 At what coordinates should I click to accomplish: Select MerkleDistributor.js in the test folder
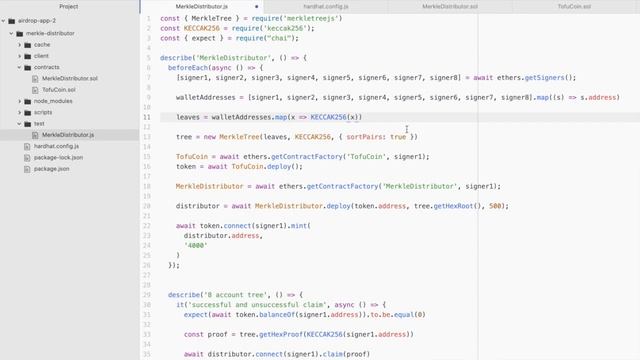[68, 135]
